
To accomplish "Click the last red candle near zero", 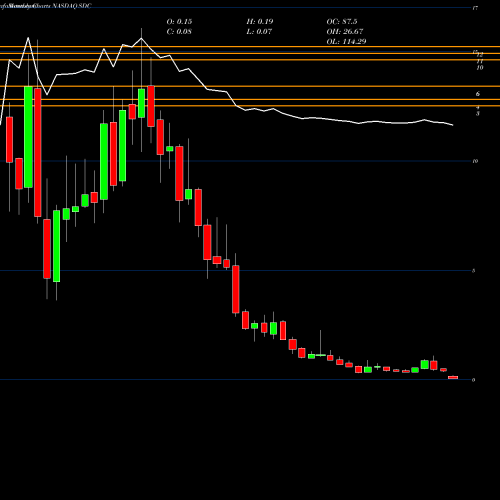I will (453, 377).
